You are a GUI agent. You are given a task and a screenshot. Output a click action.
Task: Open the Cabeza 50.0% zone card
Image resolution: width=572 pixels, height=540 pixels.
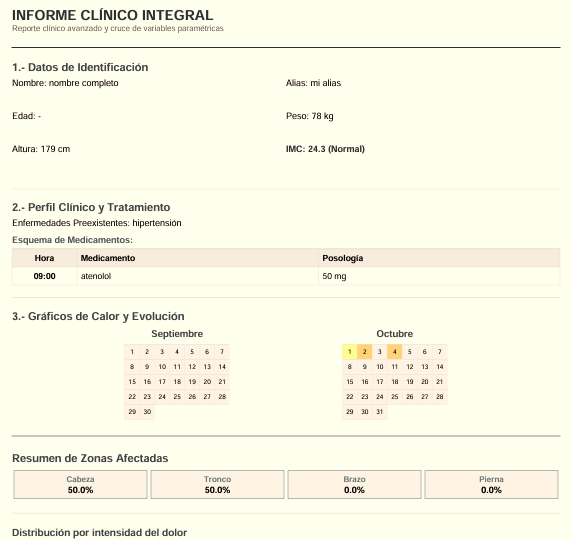(x=80, y=485)
